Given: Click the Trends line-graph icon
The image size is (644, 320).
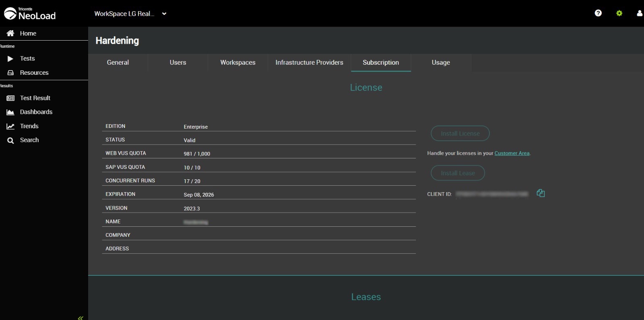Looking at the screenshot, I should click(10, 126).
